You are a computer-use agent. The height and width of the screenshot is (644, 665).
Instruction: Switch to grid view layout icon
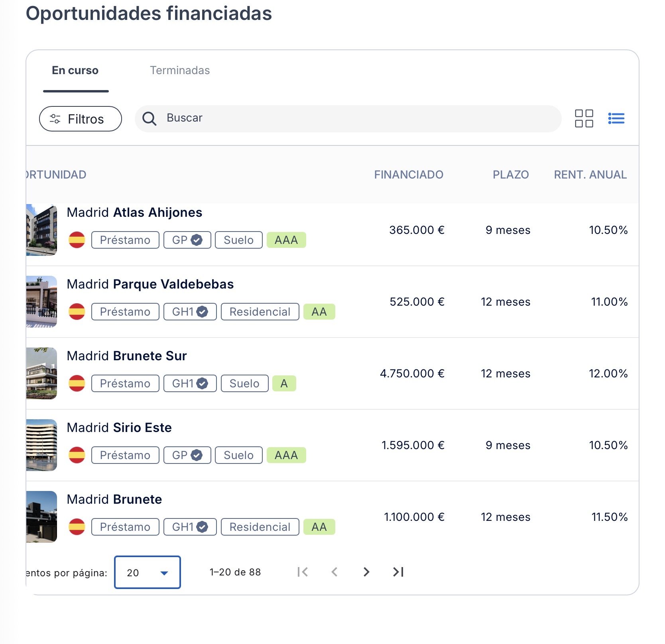coord(584,118)
